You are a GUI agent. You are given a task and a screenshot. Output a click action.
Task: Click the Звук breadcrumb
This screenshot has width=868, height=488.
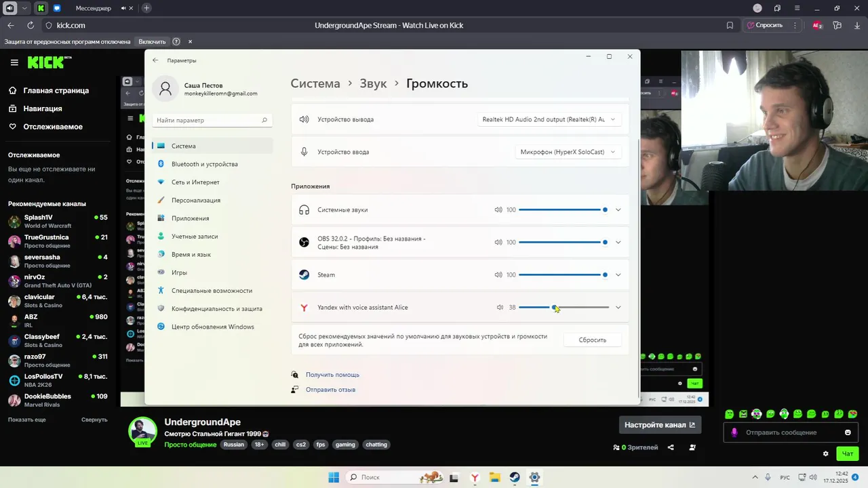coord(373,83)
